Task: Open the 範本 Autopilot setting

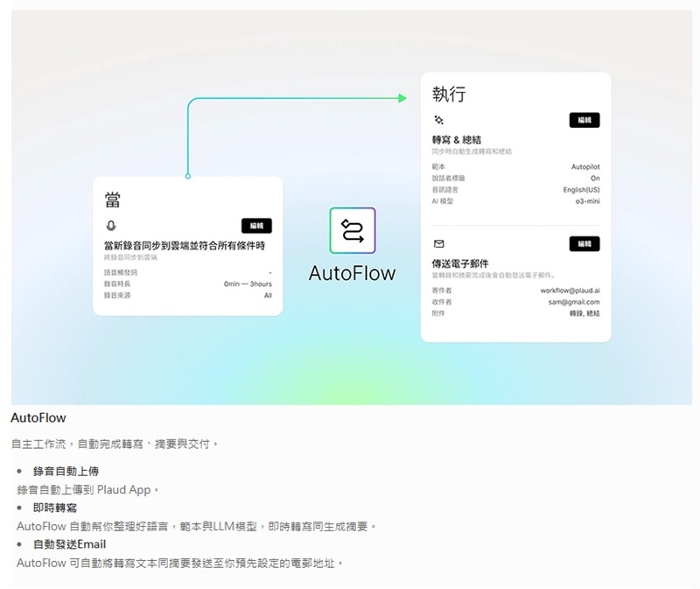Action: 585,166
